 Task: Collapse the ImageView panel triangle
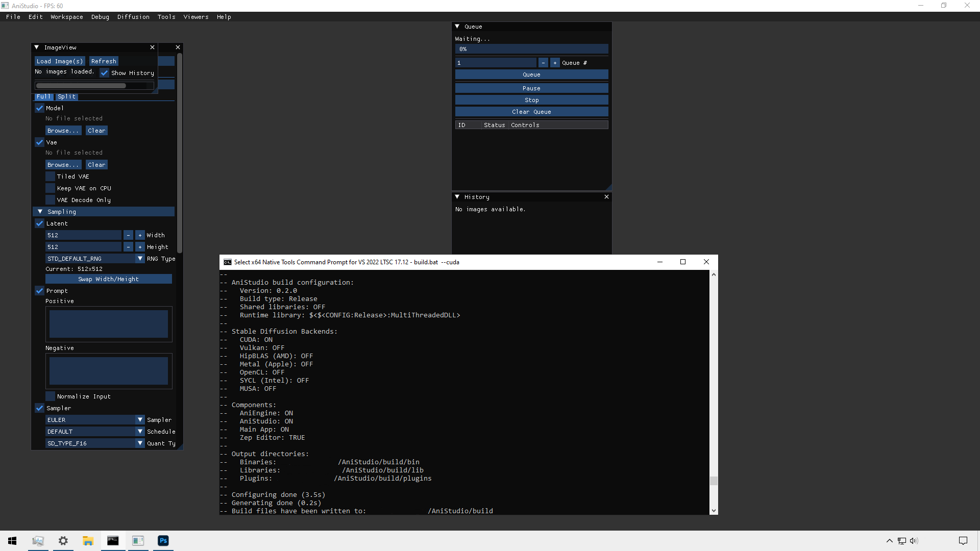tap(37, 47)
